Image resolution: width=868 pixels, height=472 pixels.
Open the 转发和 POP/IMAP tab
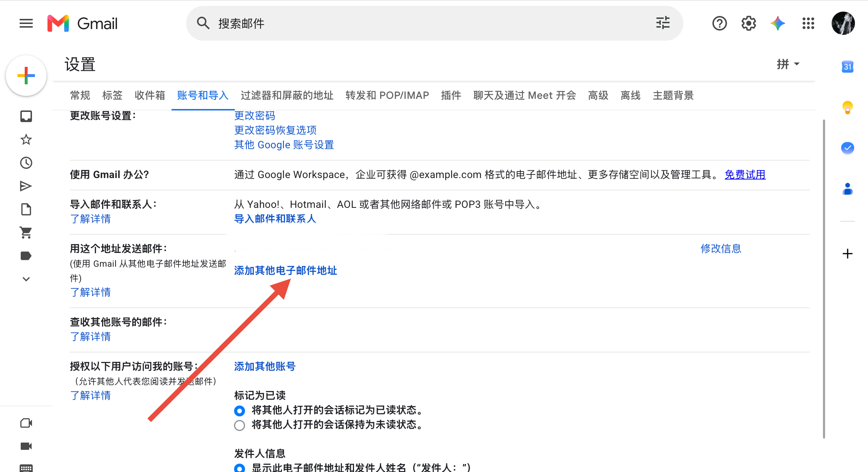387,95
